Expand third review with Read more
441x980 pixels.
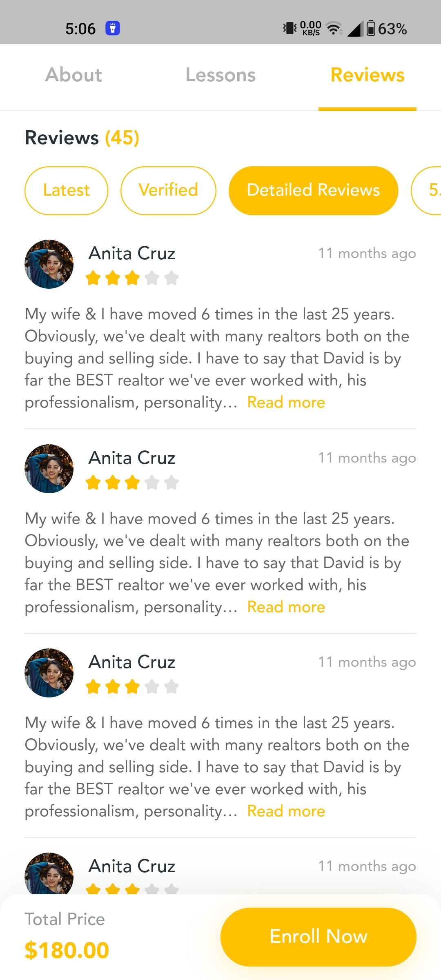point(286,811)
